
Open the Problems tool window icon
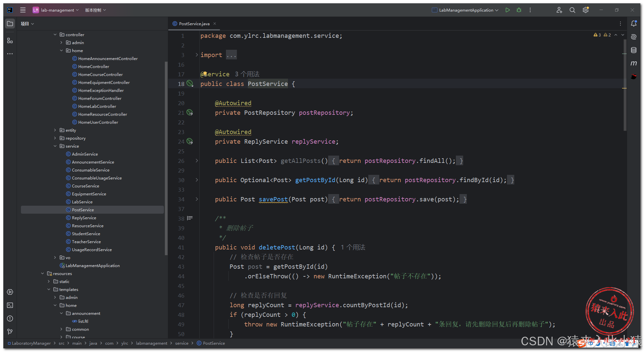pyautogui.click(x=10, y=318)
